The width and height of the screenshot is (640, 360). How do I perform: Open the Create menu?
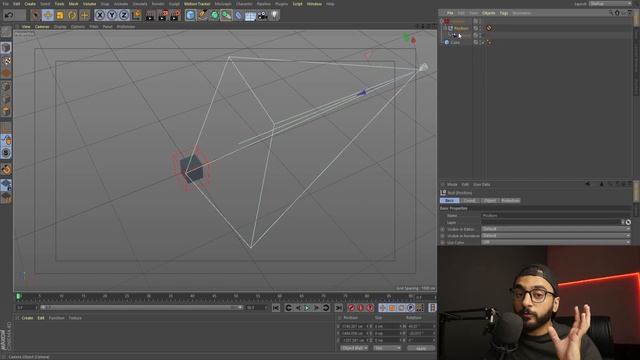pos(30,4)
